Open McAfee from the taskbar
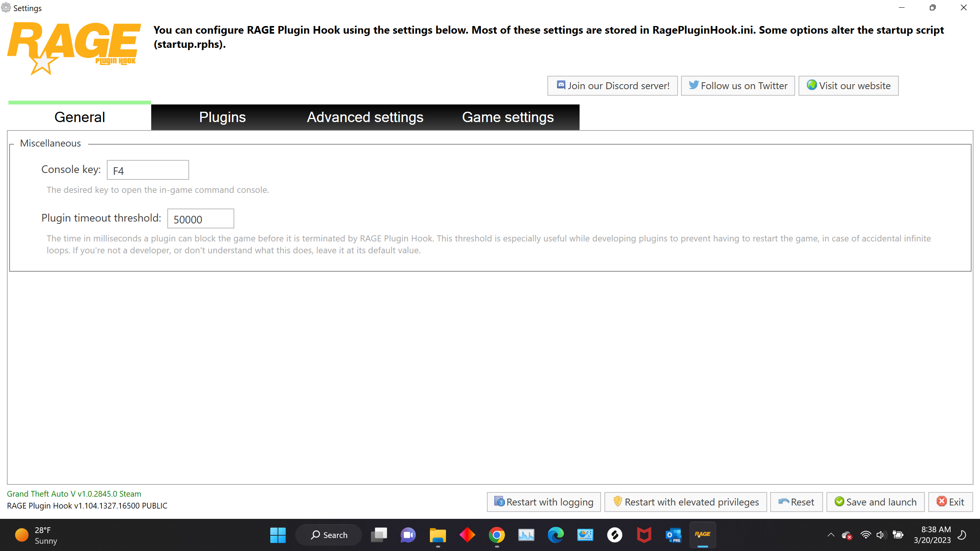 pyautogui.click(x=644, y=535)
